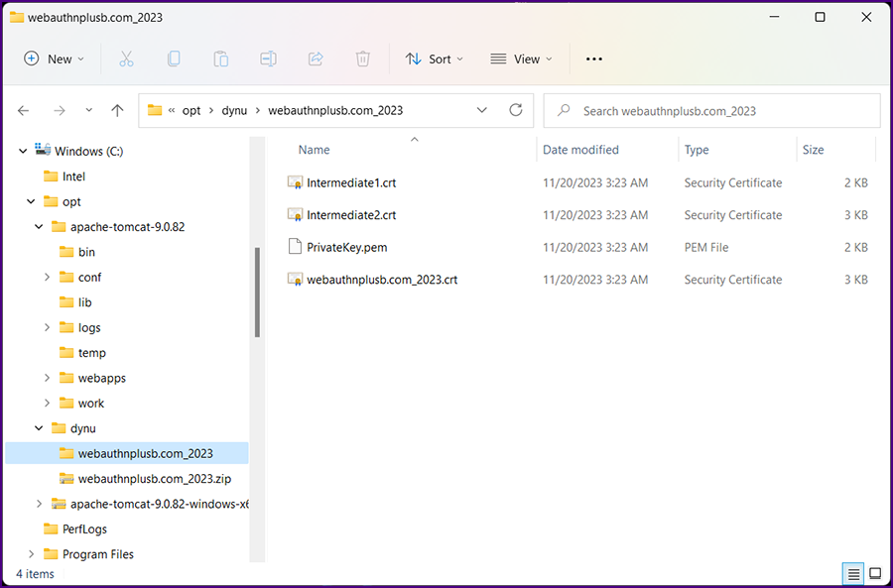
Task: Click the New button
Action: point(55,59)
